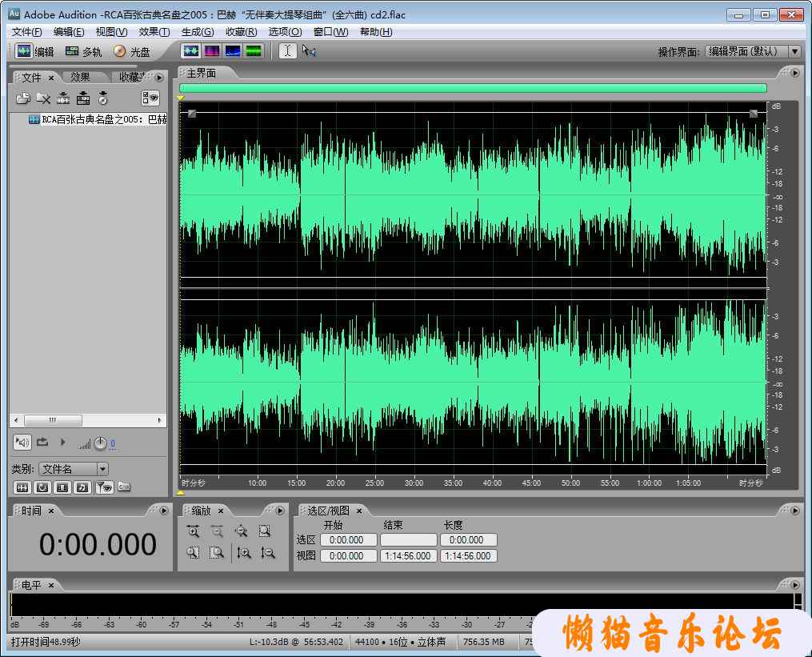Select Spectral Frequency display icon
Viewport: 812px width, 657px height.
(x=212, y=50)
